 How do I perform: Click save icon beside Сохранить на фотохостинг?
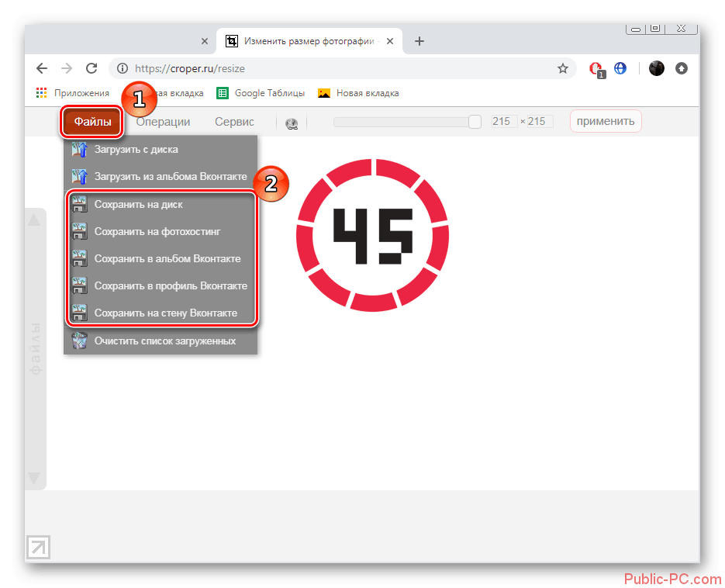click(x=80, y=231)
